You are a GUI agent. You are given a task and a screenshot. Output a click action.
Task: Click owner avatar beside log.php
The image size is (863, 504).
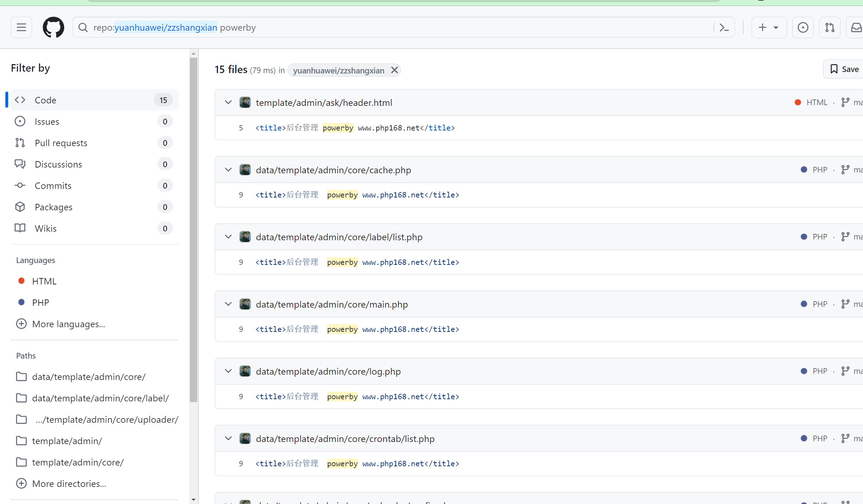coord(245,371)
